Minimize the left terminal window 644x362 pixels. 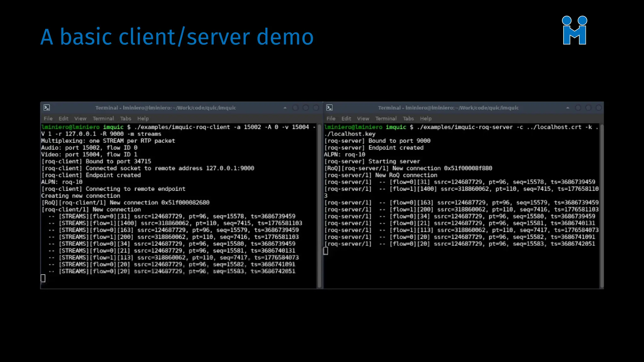[x=295, y=108]
